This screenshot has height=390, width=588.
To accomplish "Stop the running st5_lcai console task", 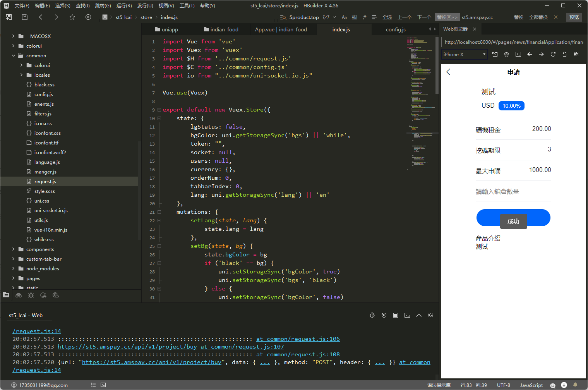I will click(x=395, y=315).
